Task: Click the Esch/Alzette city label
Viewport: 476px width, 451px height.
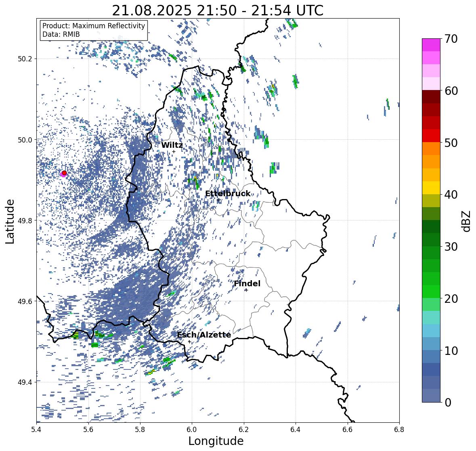Action: [x=204, y=335]
